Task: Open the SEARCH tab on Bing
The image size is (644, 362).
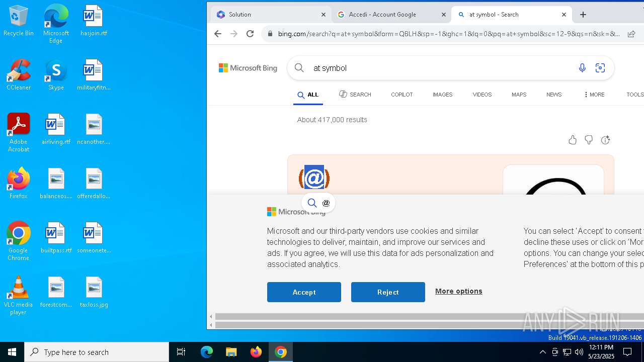Action: [355, 95]
